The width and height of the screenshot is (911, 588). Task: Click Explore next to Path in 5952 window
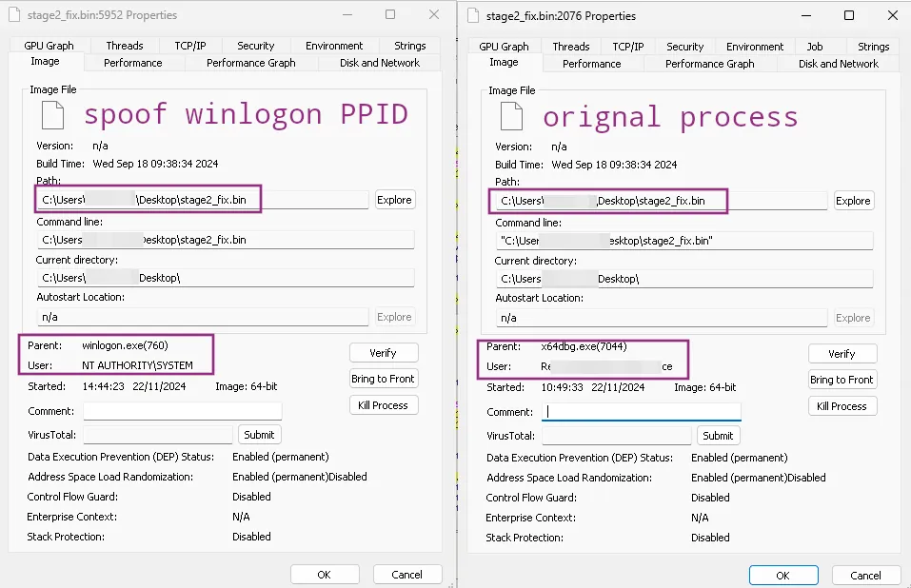tap(394, 200)
